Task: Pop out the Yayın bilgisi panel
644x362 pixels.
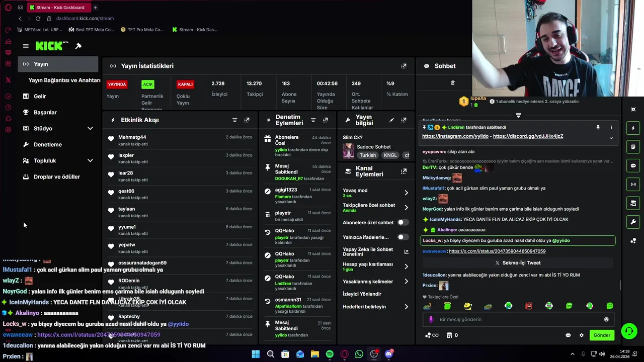Action: tap(404, 120)
